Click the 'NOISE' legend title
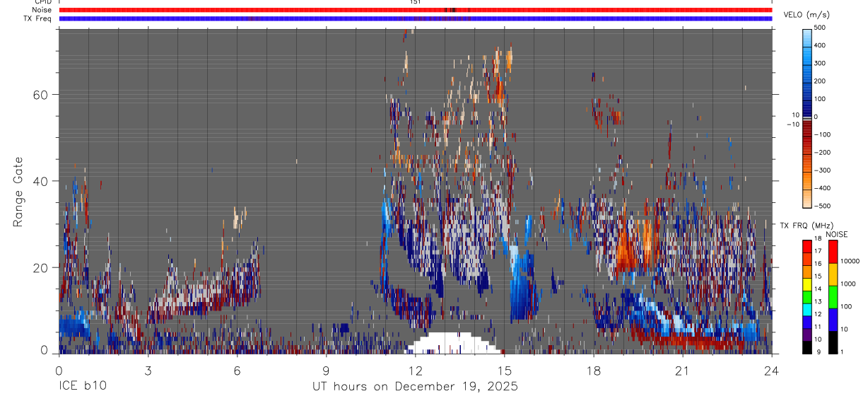This screenshot has height=401, width=868. coord(835,234)
